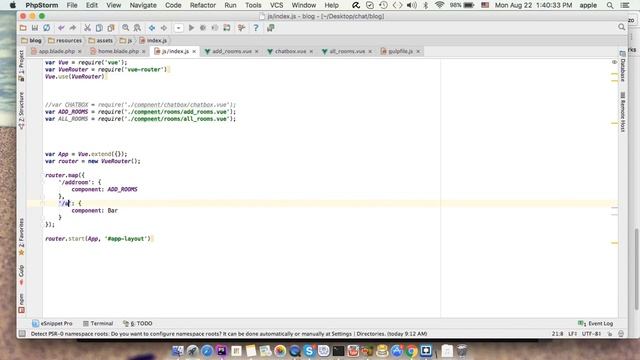Toggle the Gulp tool window
Image resolution: width=640 pixels, height=360 pixels.
pyautogui.click(x=22, y=275)
